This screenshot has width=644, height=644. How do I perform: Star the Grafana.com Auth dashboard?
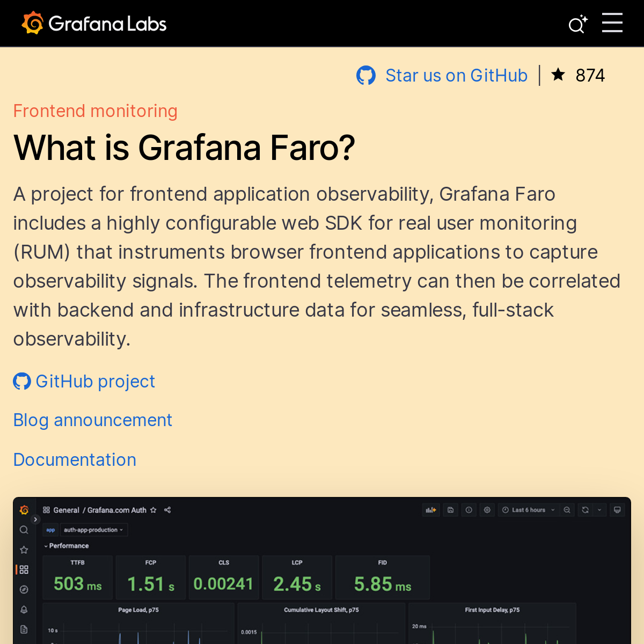[153, 510]
